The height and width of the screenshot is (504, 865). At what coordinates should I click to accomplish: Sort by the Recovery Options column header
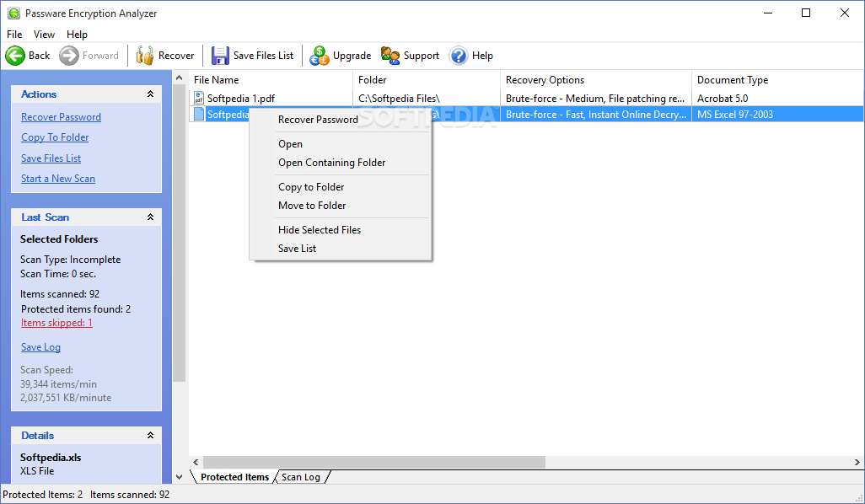(596, 80)
